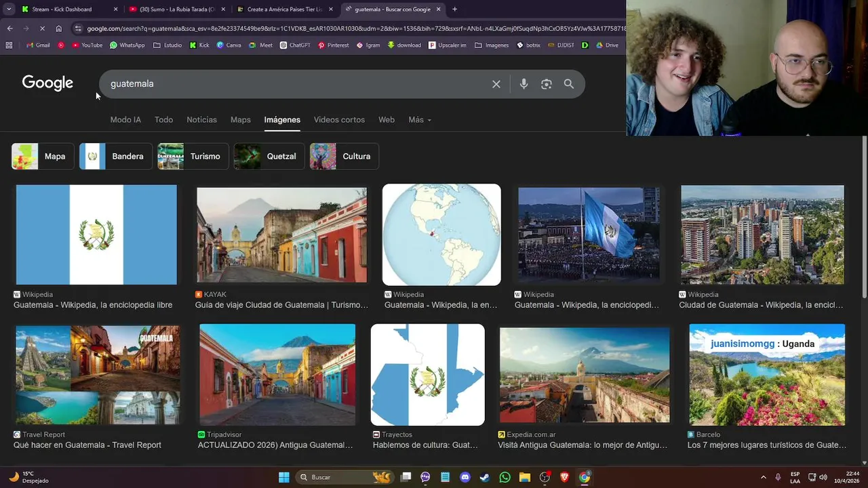Filter images by the Quetzal chip
The height and width of the screenshot is (488, 868).
click(269, 157)
